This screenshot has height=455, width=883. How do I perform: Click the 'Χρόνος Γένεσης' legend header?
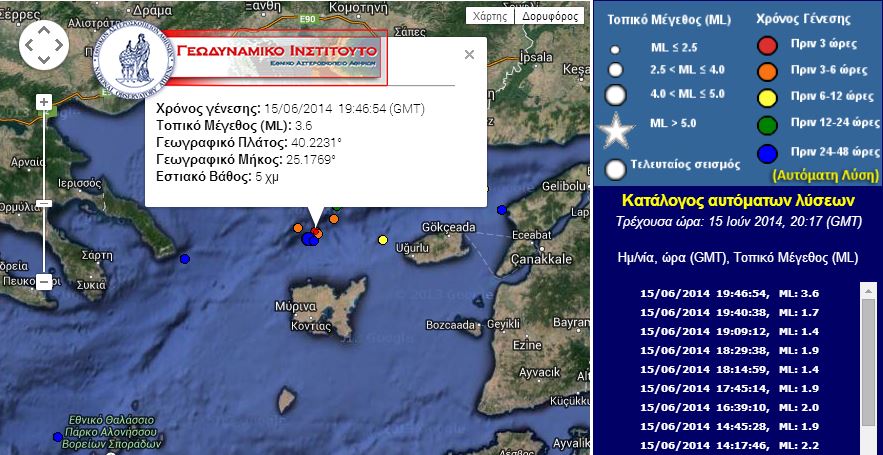click(x=803, y=19)
